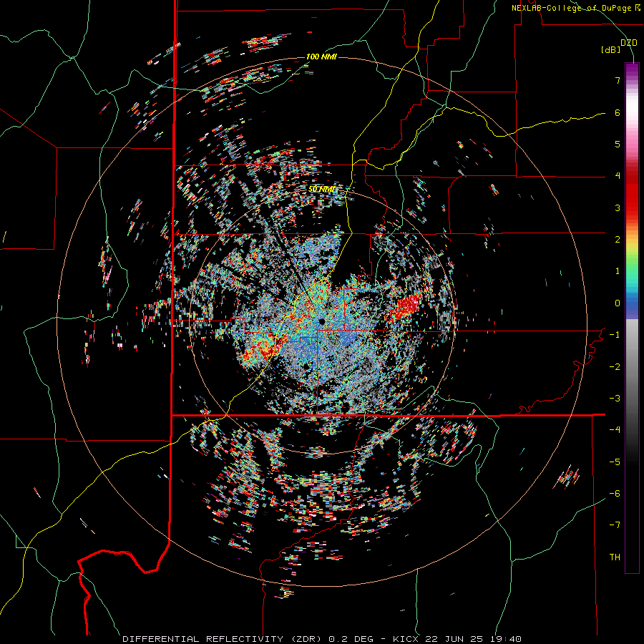Click the DZD legend title
Image resolution: width=644 pixels, height=644 pixels.
(629, 43)
